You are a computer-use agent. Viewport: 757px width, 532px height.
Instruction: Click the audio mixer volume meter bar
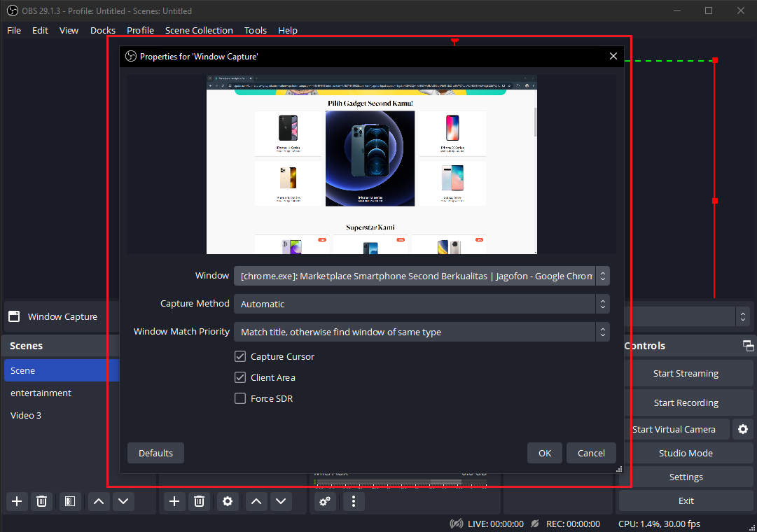click(x=401, y=482)
